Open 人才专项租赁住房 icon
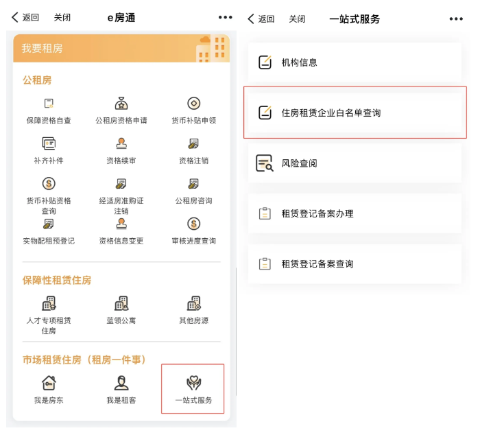Viewport: 480px width, 448px height. 49,304
